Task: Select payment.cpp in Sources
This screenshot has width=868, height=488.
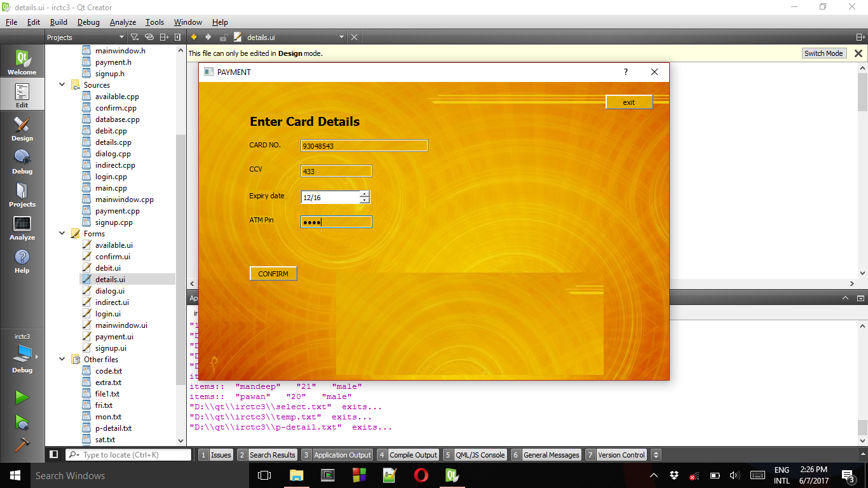Action: pyautogui.click(x=118, y=210)
